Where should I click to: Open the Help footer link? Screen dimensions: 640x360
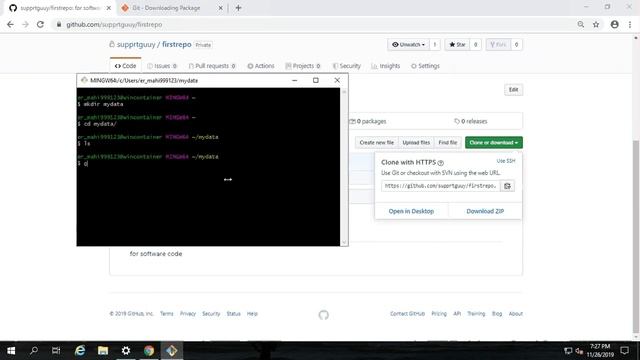pyautogui.click(x=252, y=313)
